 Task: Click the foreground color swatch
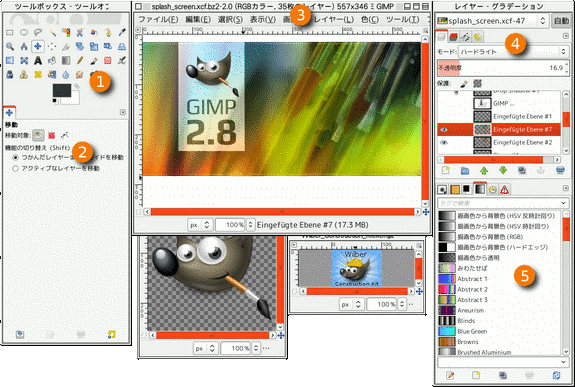click(x=62, y=91)
